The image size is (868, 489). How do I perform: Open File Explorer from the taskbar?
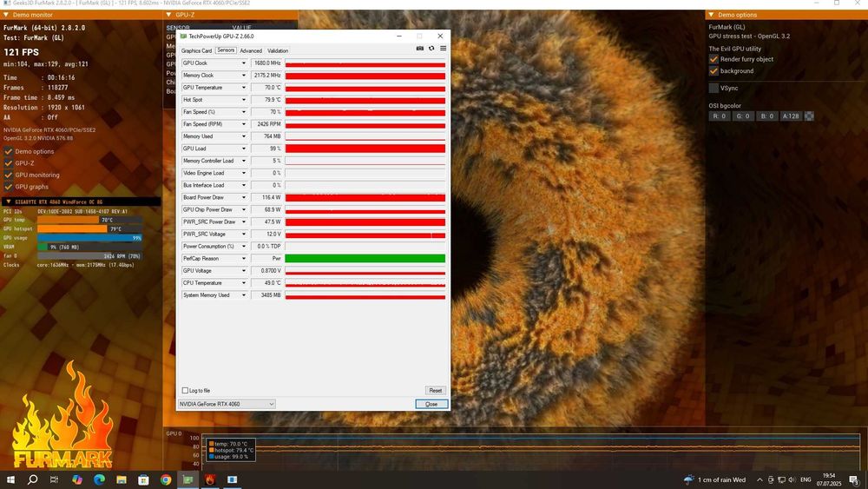click(122, 479)
